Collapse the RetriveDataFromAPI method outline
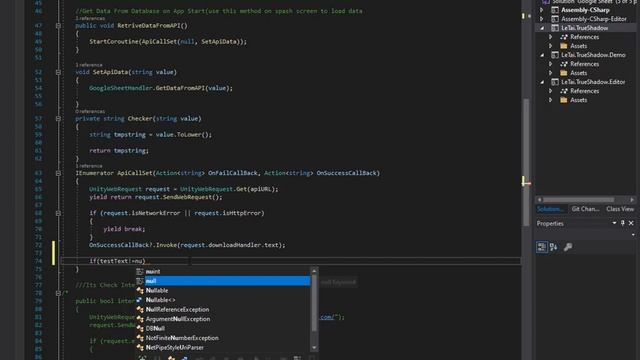Viewport: 640px width, 360px height. 58,26
